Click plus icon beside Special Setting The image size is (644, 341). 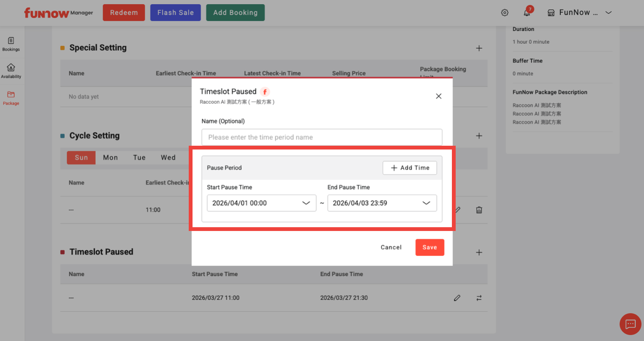pyautogui.click(x=479, y=48)
